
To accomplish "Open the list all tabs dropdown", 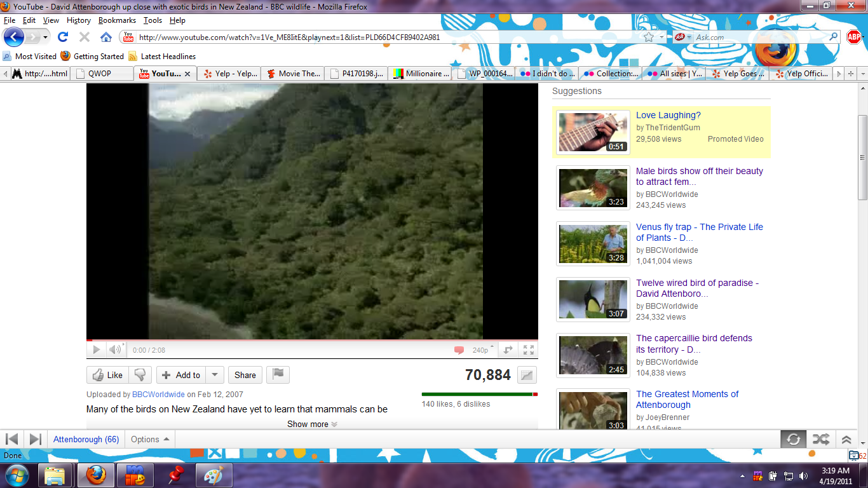I will pos(862,74).
